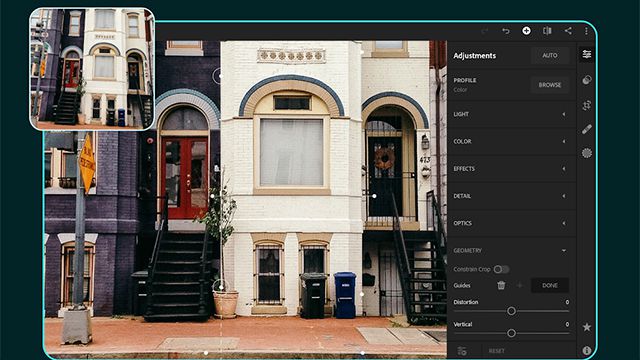
Task: Click the Vertical value 0
Action: (x=567, y=324)
